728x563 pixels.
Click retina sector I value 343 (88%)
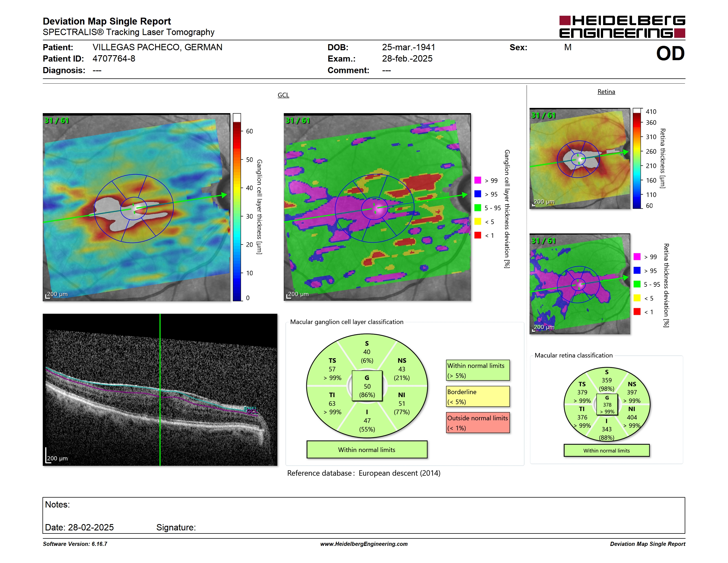pyautogui.click(x=606, y=433)
